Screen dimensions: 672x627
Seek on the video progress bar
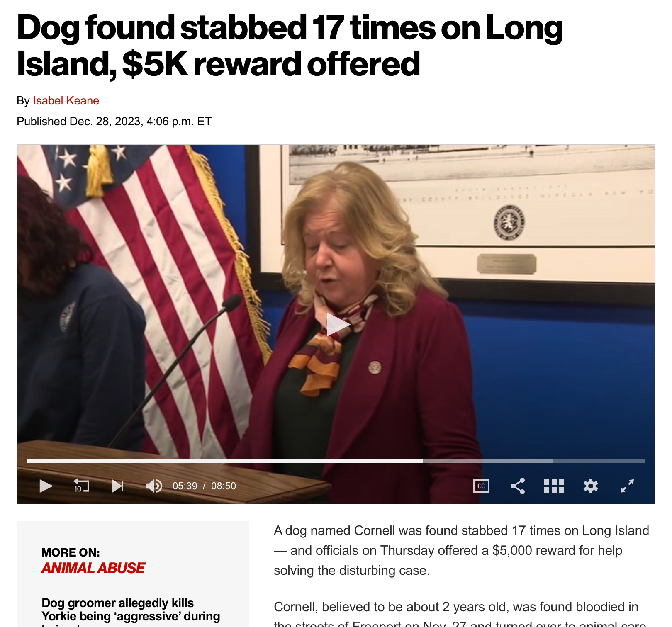click(336, 461)
